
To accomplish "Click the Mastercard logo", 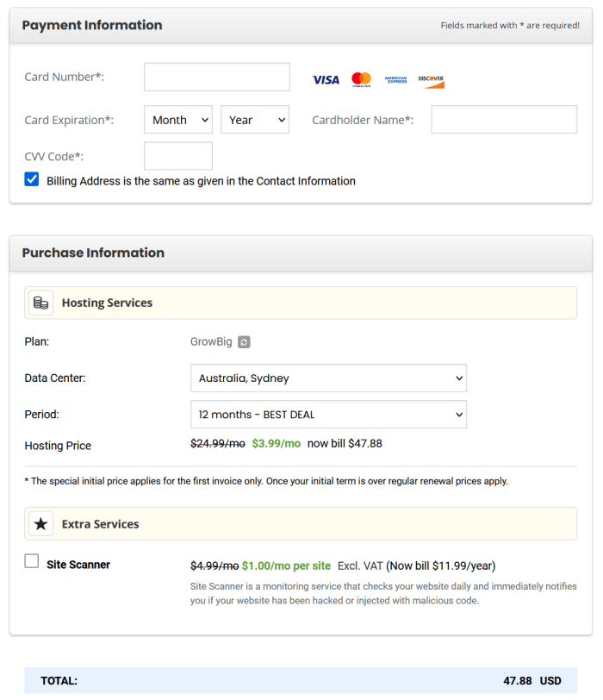I will 361,79.
